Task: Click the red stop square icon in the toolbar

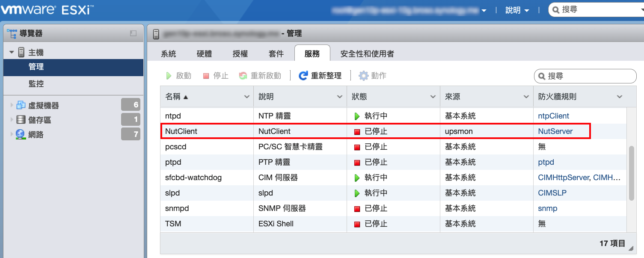Action: point(206,76)
